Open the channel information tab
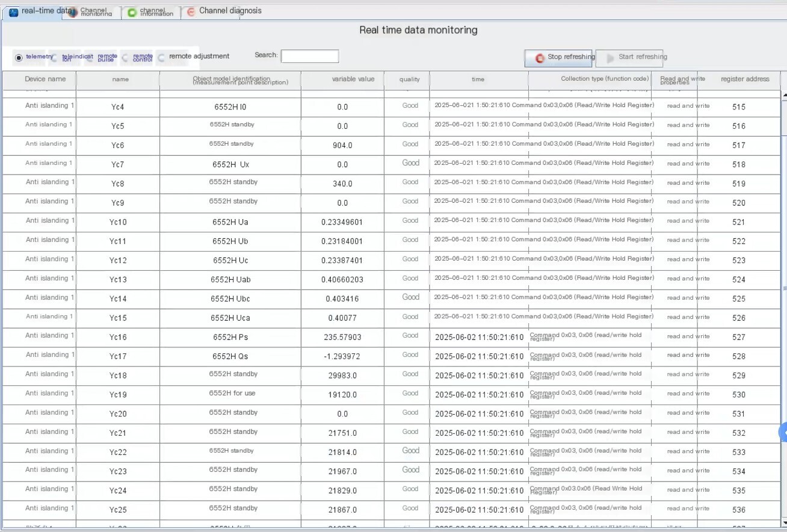Viewport: 787px width, 532px height. click(151, 12)
